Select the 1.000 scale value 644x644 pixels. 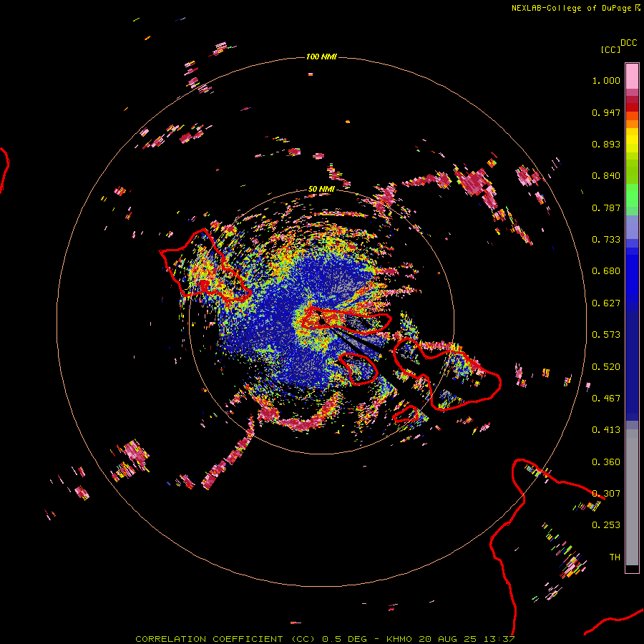tap(606, 80)
